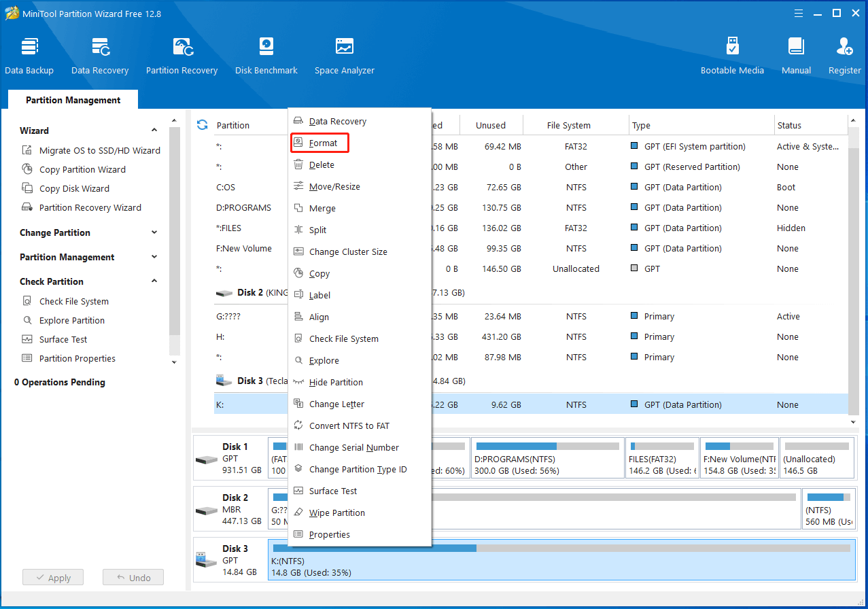This screenshot has width=868, height=609.
Task: Open the Manual
Action: 795,54
